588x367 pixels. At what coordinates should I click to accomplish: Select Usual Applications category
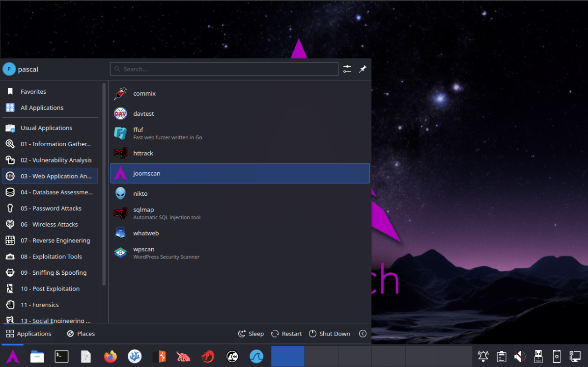(50, 128)
